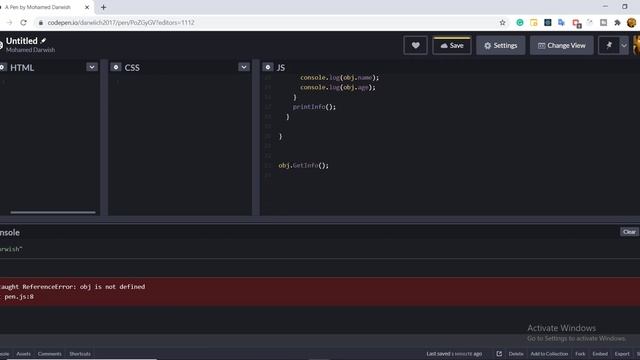
Task: Reload the page
Action: (23, 23)
